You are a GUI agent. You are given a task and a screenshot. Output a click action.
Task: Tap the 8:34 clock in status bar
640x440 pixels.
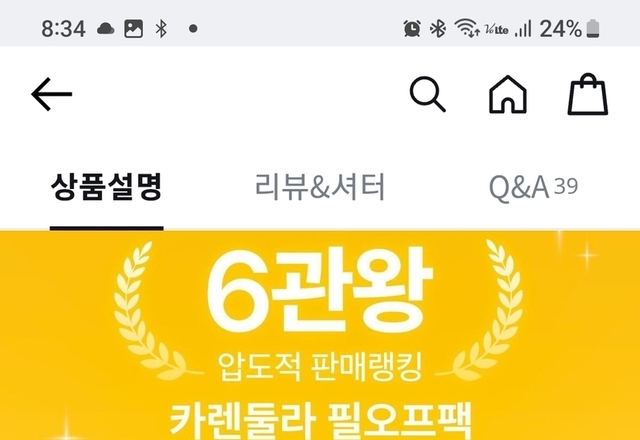tap(64, 29)
